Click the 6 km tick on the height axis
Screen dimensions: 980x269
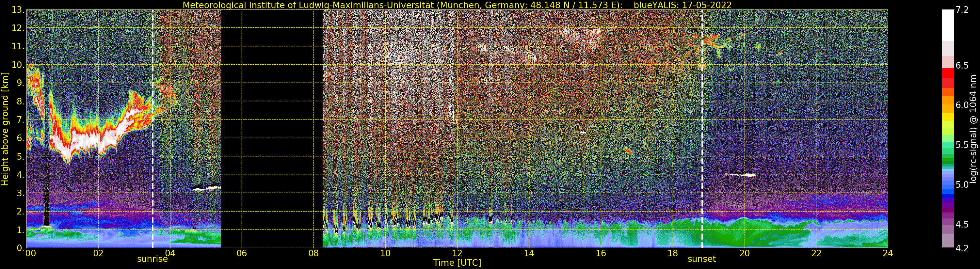[x=20, y=138]
